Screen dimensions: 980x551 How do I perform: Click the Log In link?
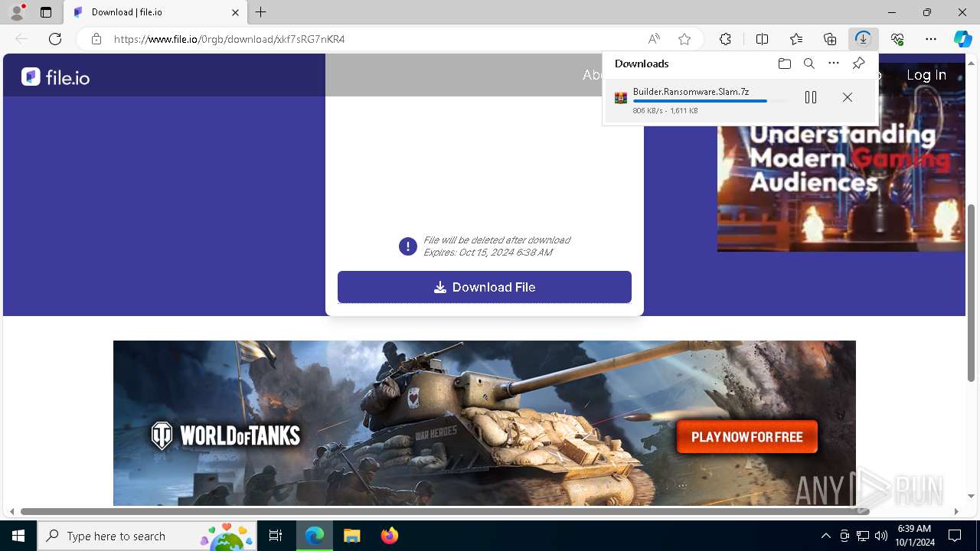point(926,75)
